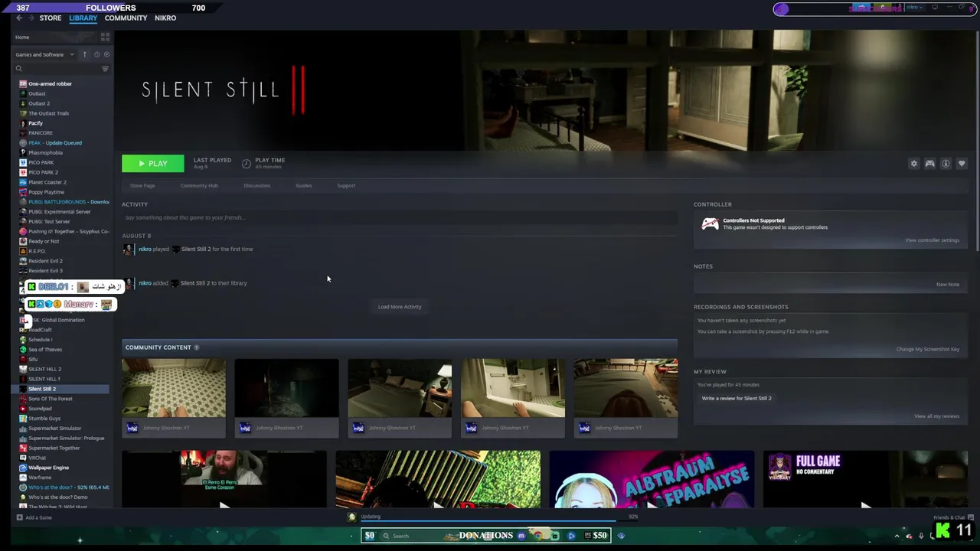Select PANICORE in the game list

pyautogui.click(x=41, y=133)
